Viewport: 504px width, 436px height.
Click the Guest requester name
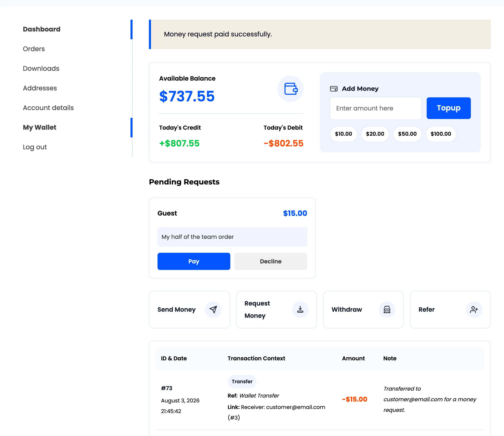pyautogui.click(x=167, y=213)
